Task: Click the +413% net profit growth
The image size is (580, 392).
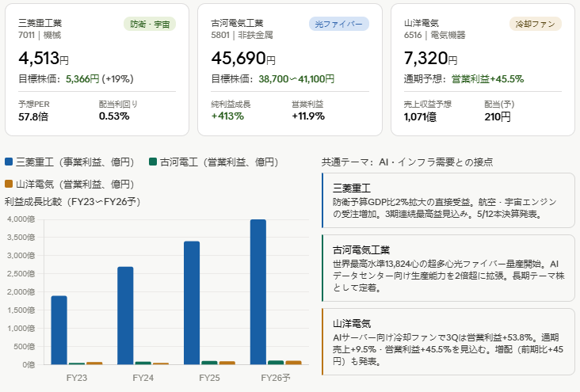Action: (x=227, y=116)
